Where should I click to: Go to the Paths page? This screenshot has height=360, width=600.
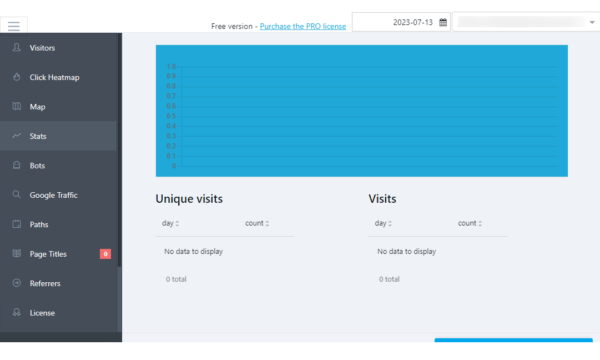tap(58, 225)
